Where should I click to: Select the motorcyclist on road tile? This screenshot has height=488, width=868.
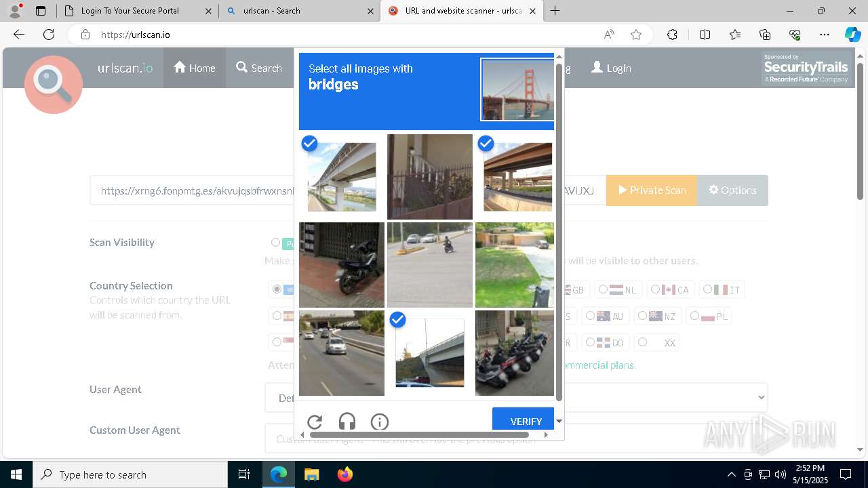[x=430, y=265]
